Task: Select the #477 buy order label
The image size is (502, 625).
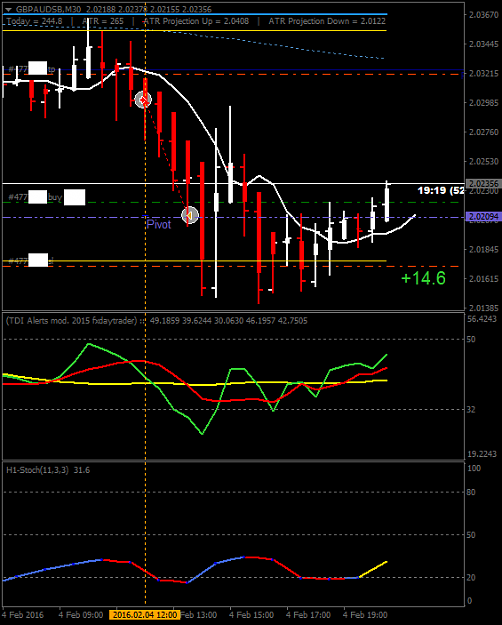Action: [47, 197]
